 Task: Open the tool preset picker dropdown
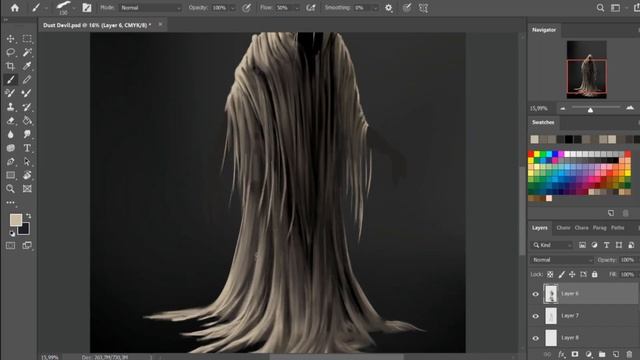click(x=46, y=8)
